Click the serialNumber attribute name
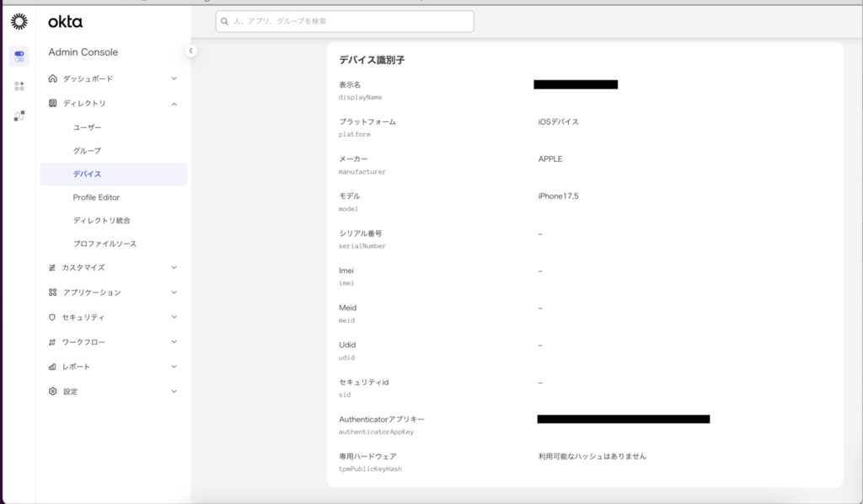 pos(362,246)
